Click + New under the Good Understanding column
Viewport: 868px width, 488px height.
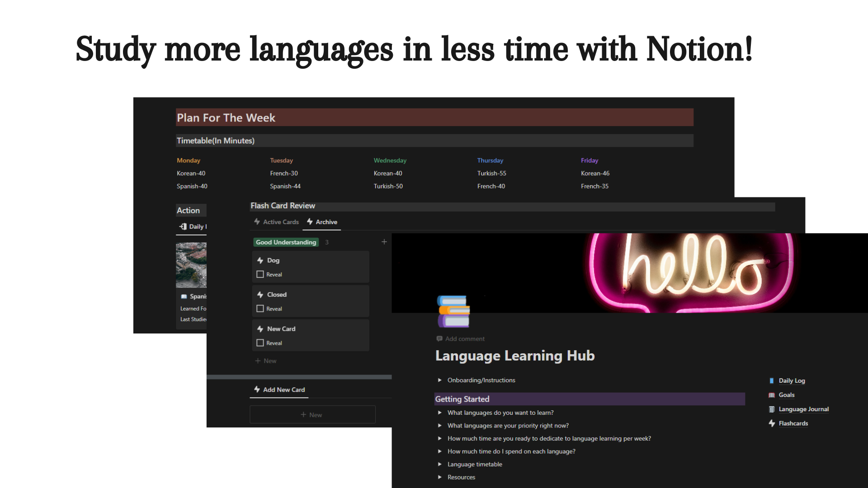[266, 361]
